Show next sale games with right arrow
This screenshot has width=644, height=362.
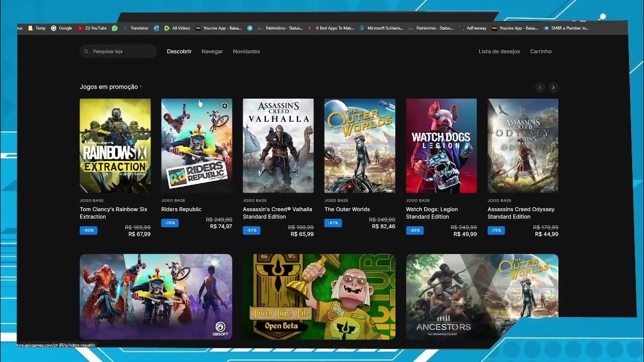[x=553, y=87]
